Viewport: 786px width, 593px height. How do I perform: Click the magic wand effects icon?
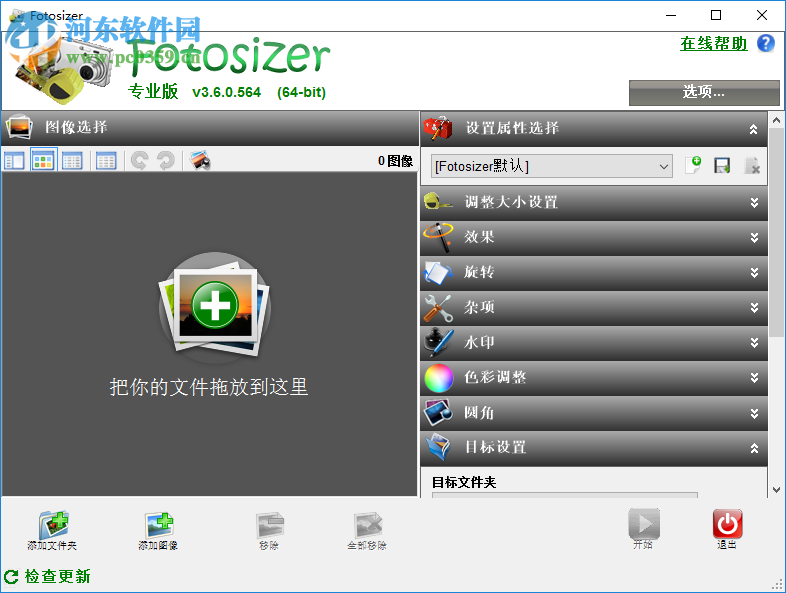439,237
